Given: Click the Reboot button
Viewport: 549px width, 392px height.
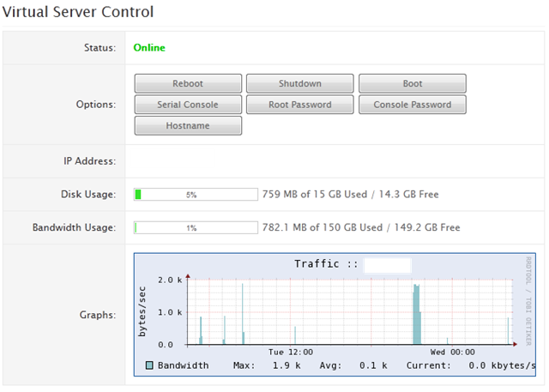Looking at the screenshot, I should click(x=188, y=83).
